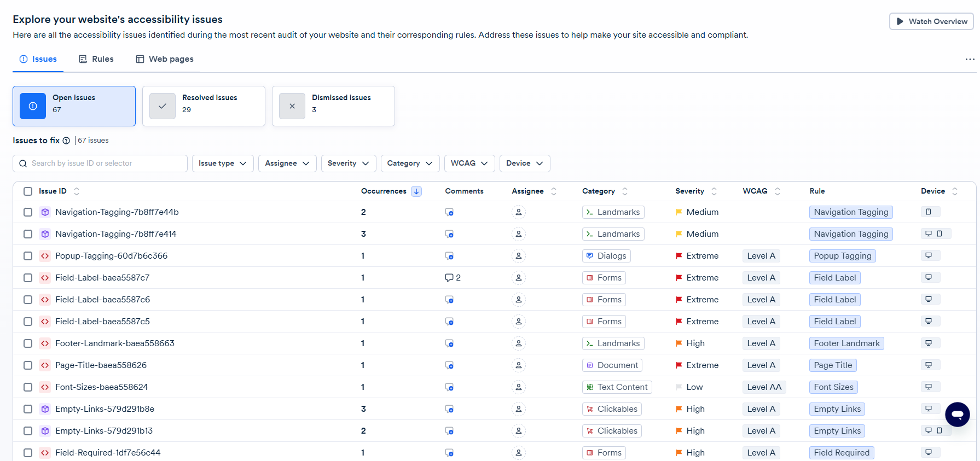Open comments for Field-Label-baea5587c7

(x=453, y=278)
